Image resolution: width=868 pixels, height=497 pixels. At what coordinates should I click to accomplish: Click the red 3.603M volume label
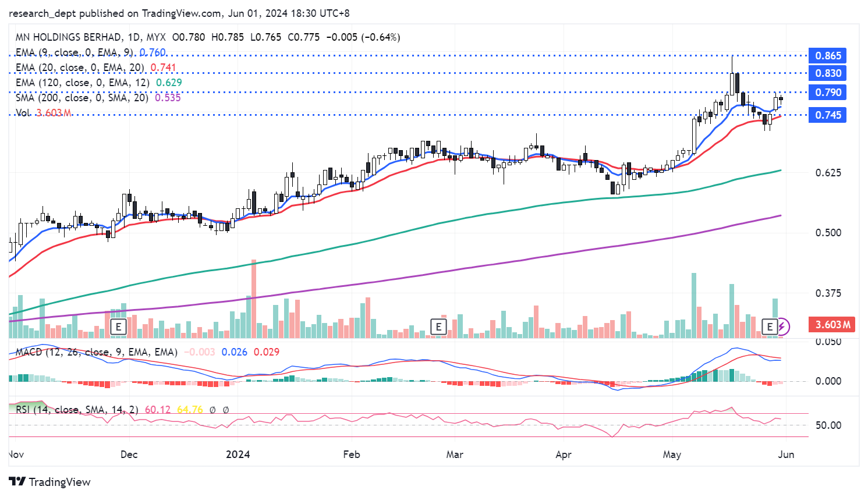[x=832, y=325]
